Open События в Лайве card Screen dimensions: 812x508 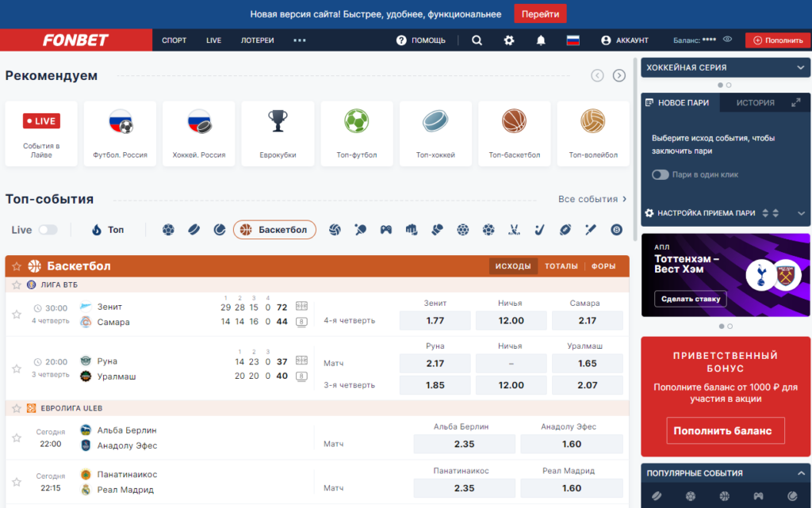click(41, 134)
